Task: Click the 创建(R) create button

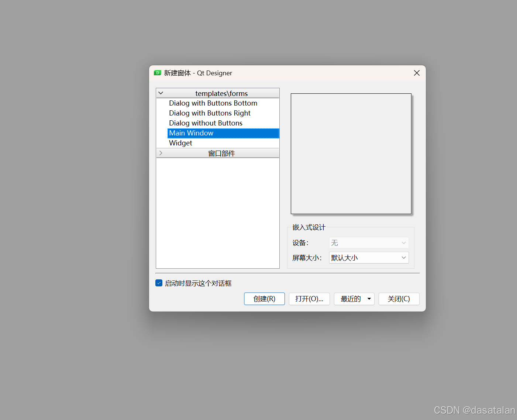Action: coord(264,299)
